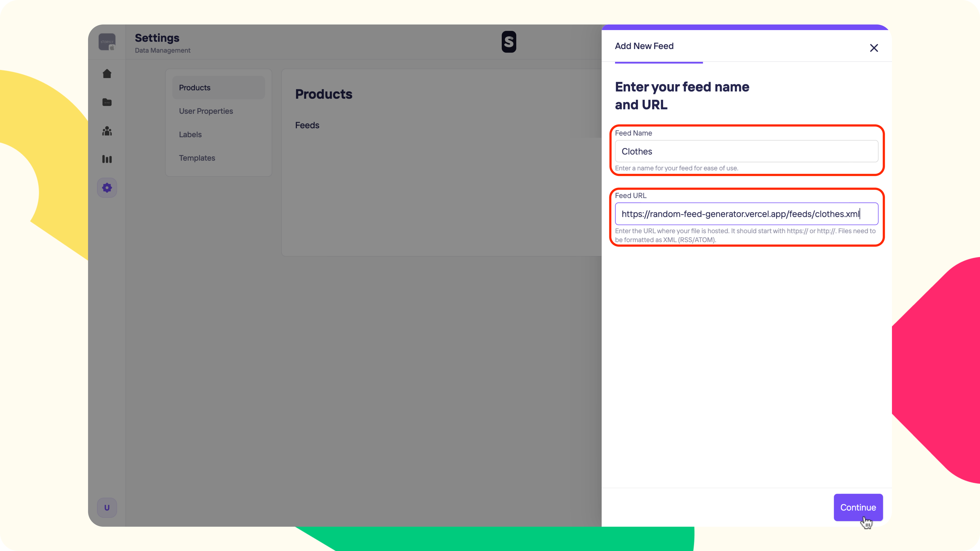
Task: Select the settings gear icon
Action: pyautogui.click(x=107, y=188)
